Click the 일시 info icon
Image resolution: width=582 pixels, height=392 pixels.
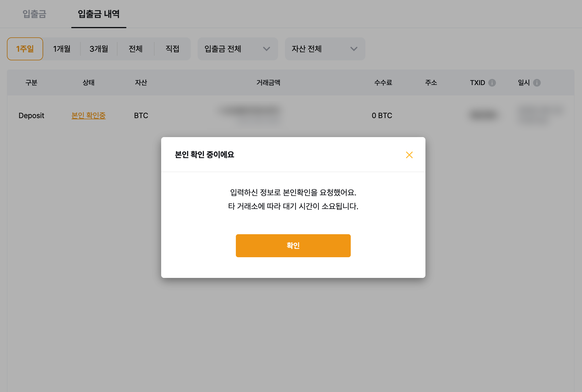pyautogui.click(x=537, y=83)
